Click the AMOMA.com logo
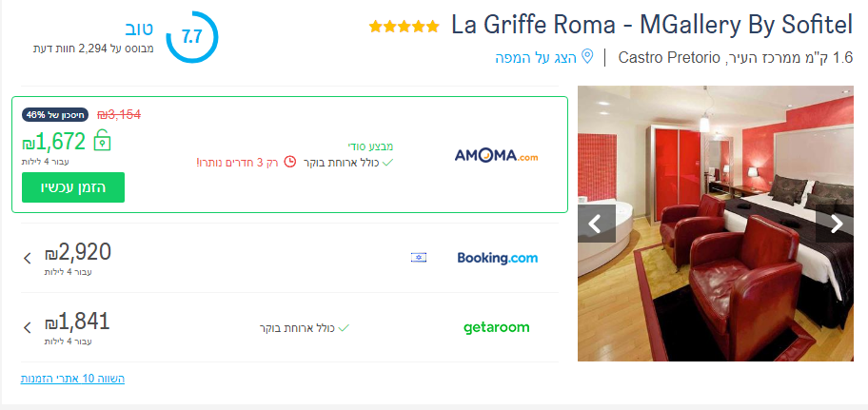Image resolution: width=868 pixels, height=410 pixels. pos(496,156)
